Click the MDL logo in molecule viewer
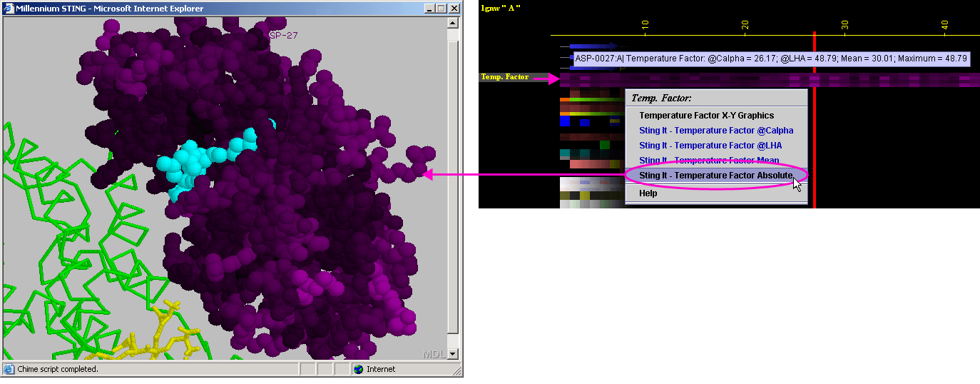 pos(434,354)
